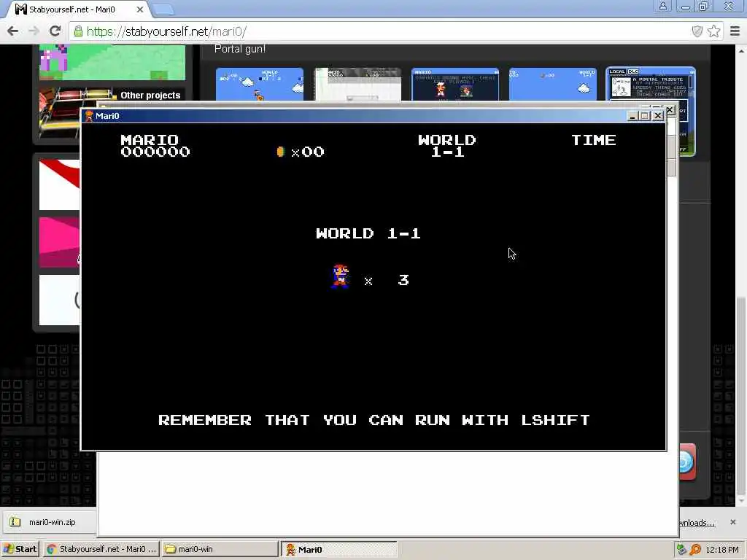
Task: Select Mari0 game taskbar button
Action: tap(338, 549)
